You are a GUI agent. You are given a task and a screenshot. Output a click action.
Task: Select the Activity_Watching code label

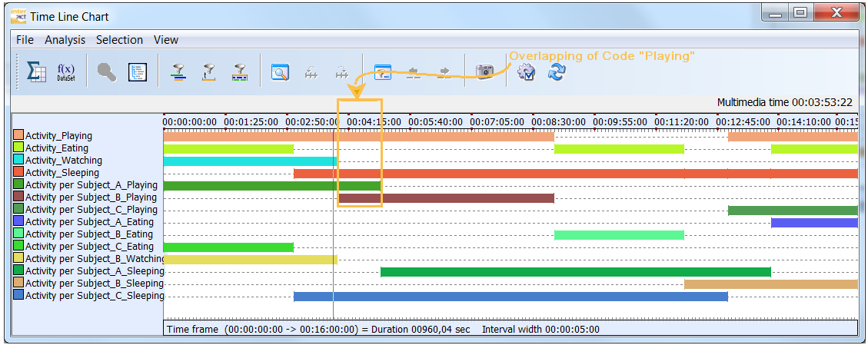(x=64, y=161)
